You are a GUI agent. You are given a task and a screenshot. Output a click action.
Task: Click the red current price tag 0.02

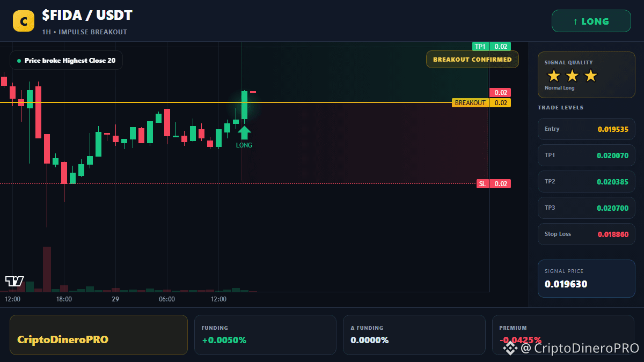(500, 92)
